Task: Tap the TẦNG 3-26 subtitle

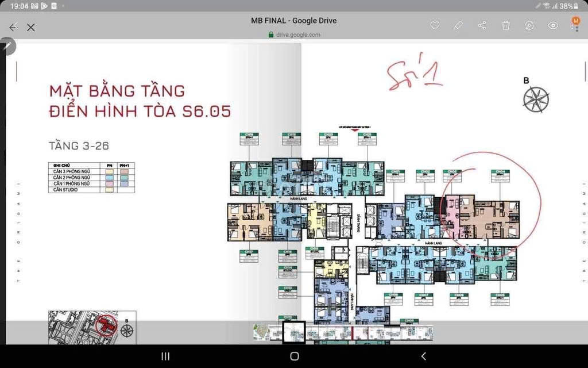Action: click(x=79, y=145)
